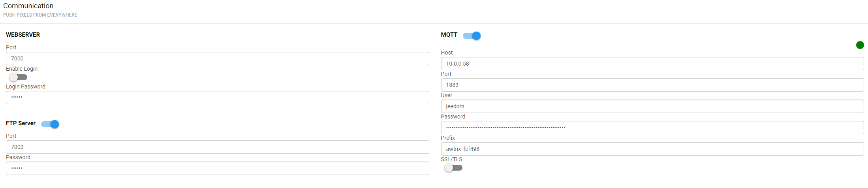The width and height of the screenshot is (868, 188).
Task: Click the MQTT section label text
Action: point(449,35)
